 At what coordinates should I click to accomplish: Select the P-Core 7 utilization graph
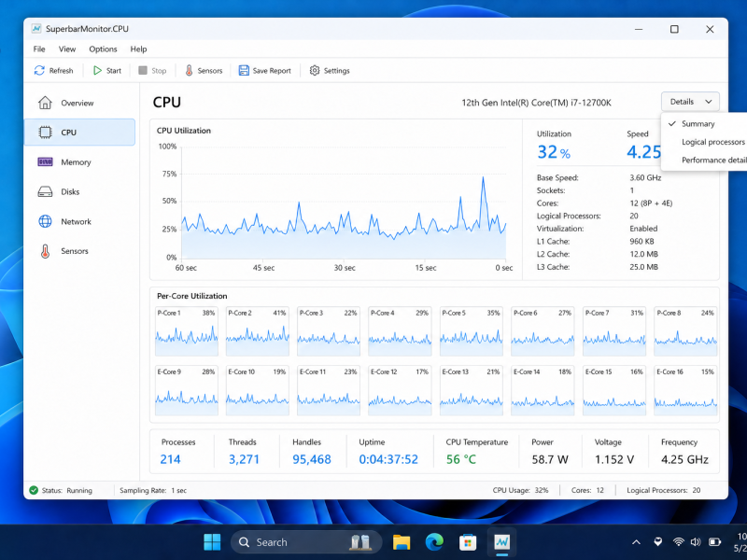click(x=614, y=331)
